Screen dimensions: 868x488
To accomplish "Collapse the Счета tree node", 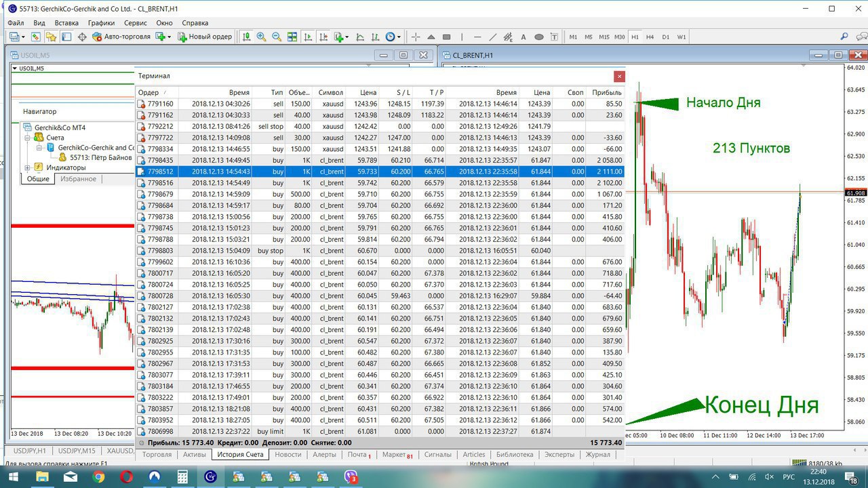I will [x=28, y=138].
